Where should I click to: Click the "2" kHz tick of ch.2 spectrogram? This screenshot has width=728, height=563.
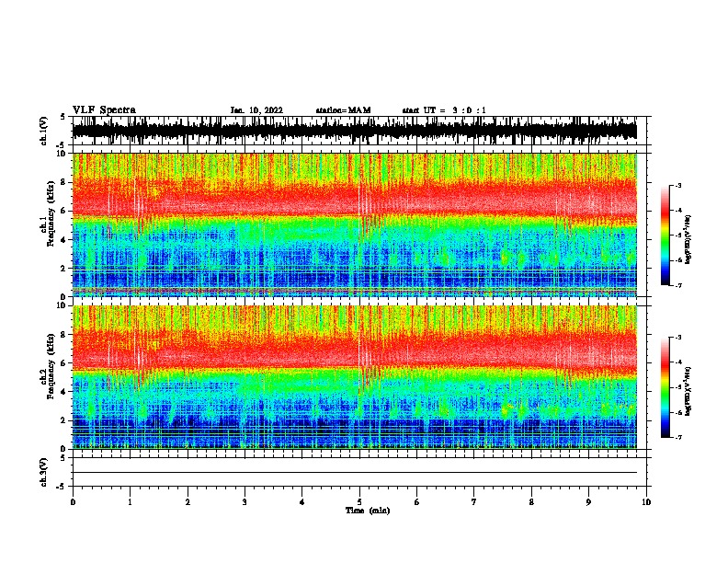tap(64, 420)
